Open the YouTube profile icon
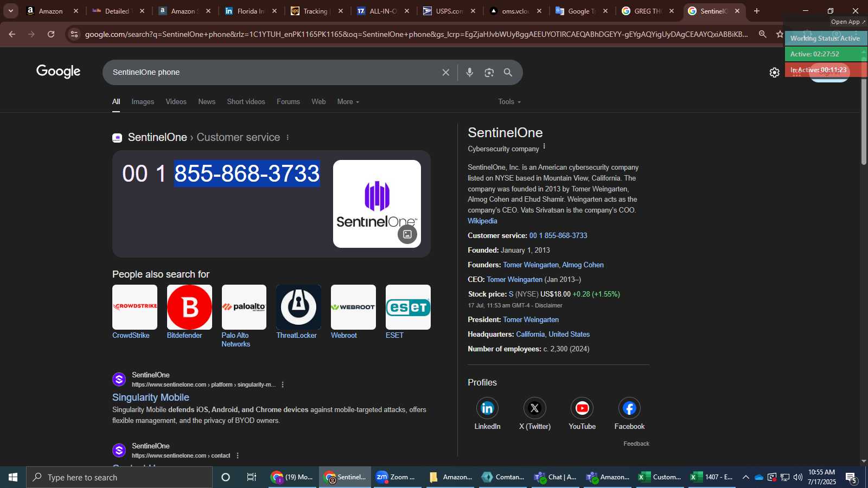Screen dimensions: 868x488 [582, 408]
